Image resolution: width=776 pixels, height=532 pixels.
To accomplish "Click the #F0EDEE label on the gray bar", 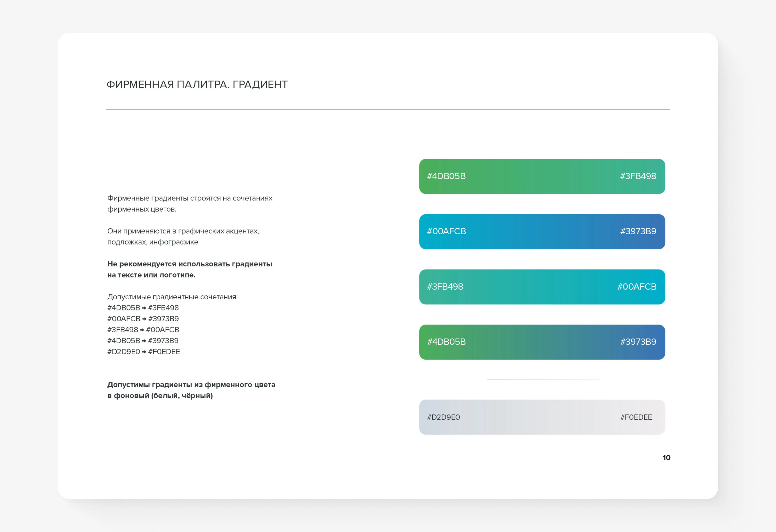I will coord(636,417).
